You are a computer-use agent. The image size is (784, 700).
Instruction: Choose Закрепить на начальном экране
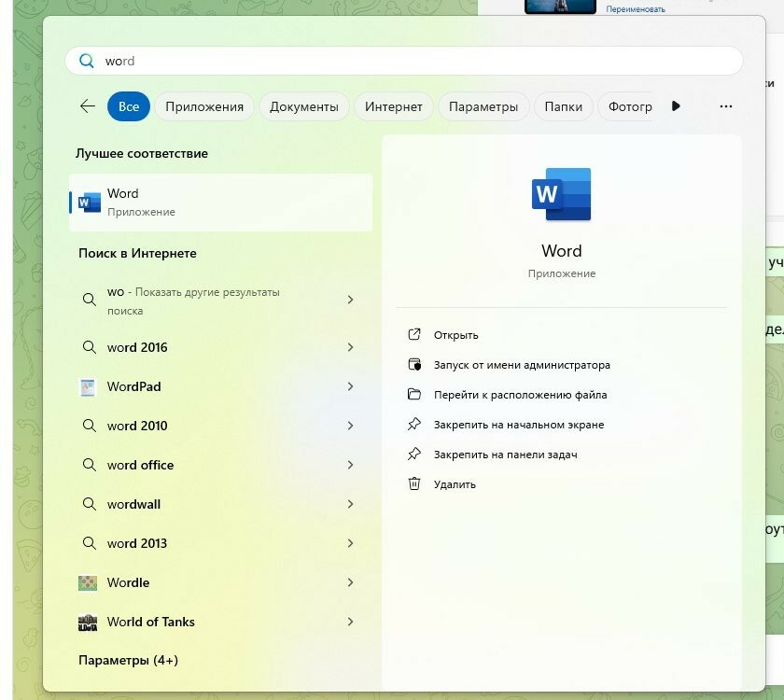[519, 425]
